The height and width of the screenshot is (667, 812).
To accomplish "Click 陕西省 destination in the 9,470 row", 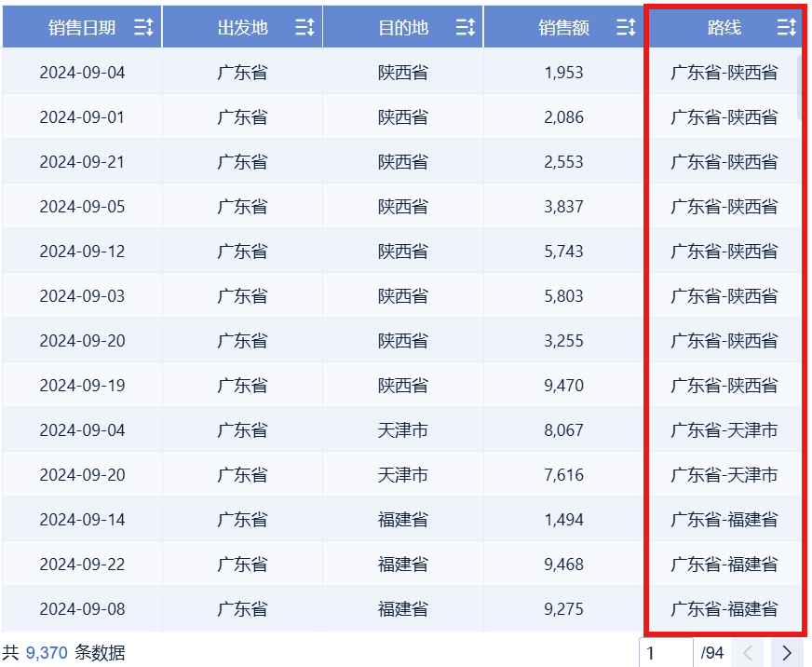I will pos(403,386).
